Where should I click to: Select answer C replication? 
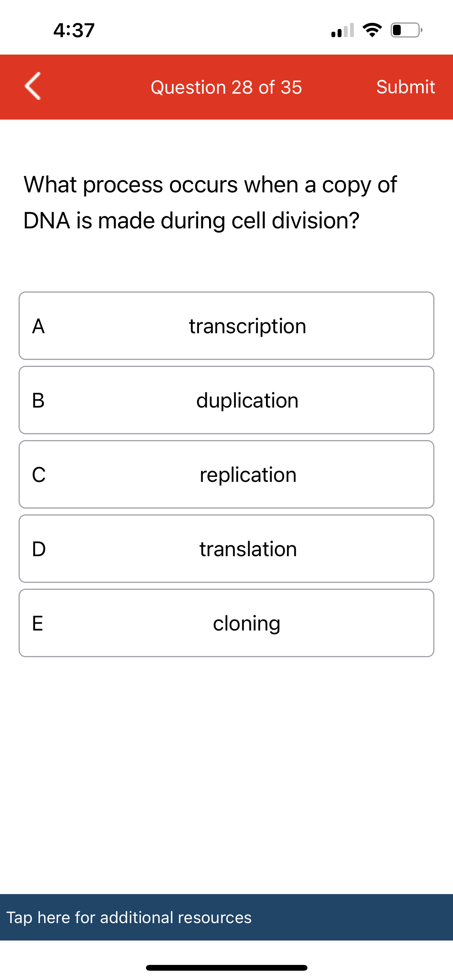click(226, 475)
